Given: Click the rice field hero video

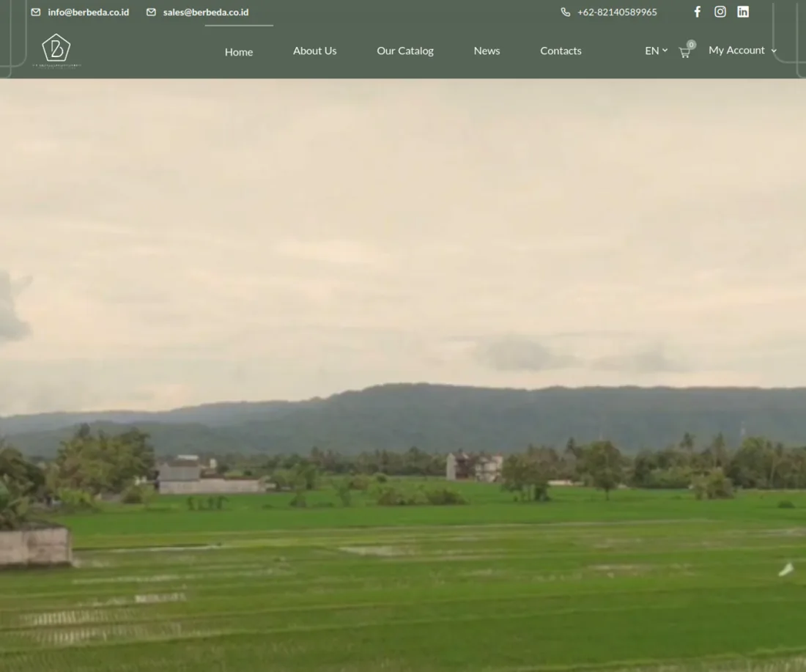Looking at the screenshot, I should click(x=403, y=375).
